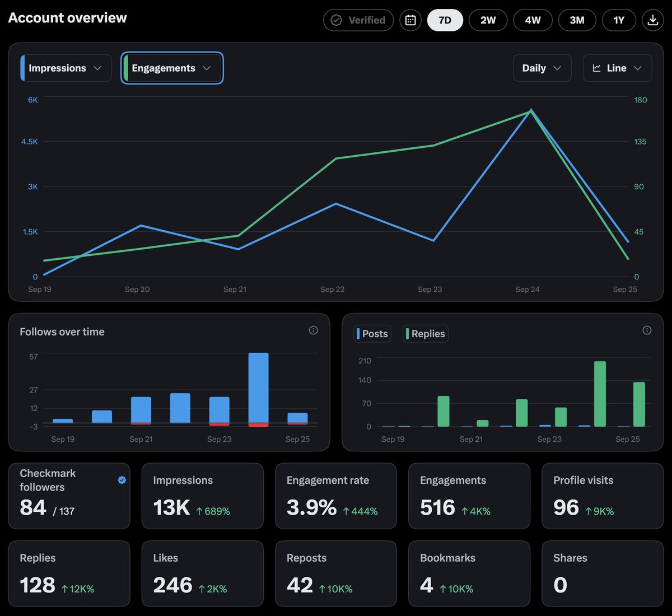
Task: Click the Impressions 13K stat card
Action: pyautogui.click(x=203, y=496)
